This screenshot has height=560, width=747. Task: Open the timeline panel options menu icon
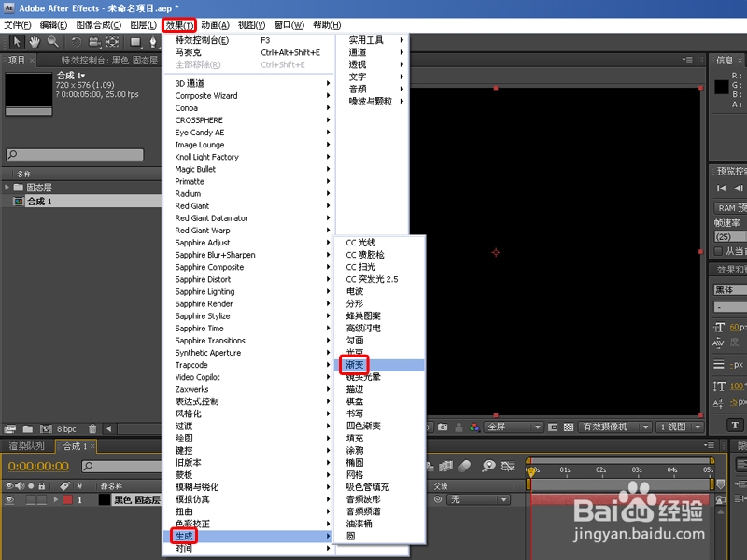pyautogui.click(x=710, y=446)
